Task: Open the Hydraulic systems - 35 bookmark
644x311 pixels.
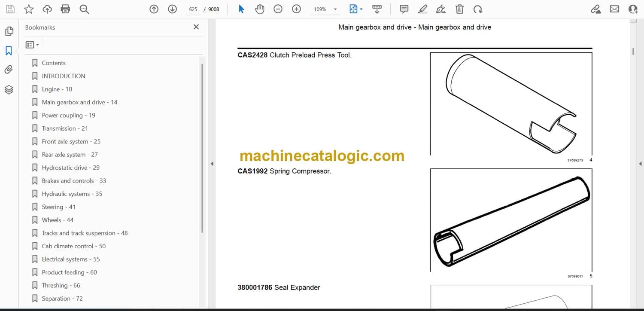Action: (x=72, y=194)
